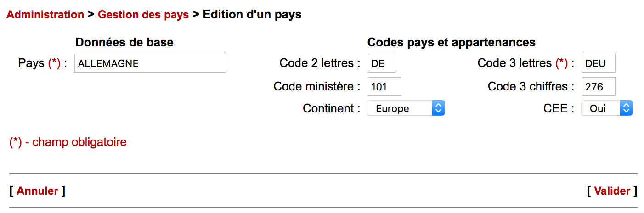Click the Code ministère field showing 101

pyautogui.click(x=384, y=86)
